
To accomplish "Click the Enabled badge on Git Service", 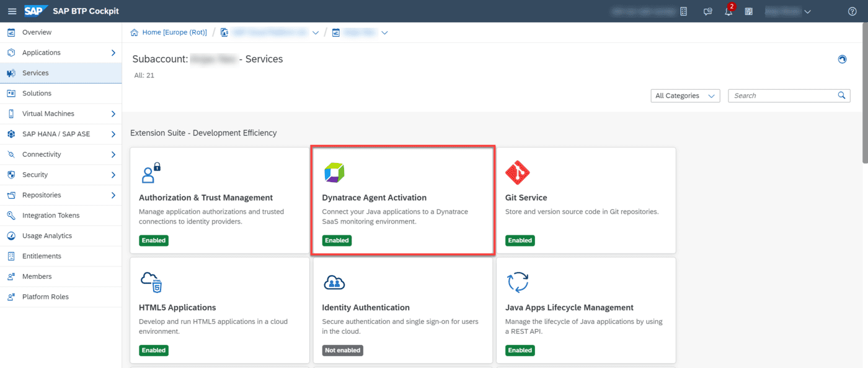I will [x=520, y=240].
